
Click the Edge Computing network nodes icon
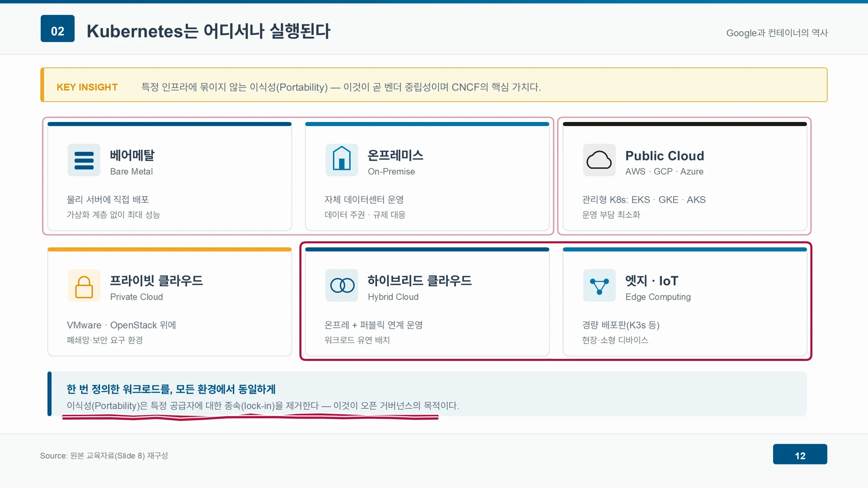tap(599, 286)
